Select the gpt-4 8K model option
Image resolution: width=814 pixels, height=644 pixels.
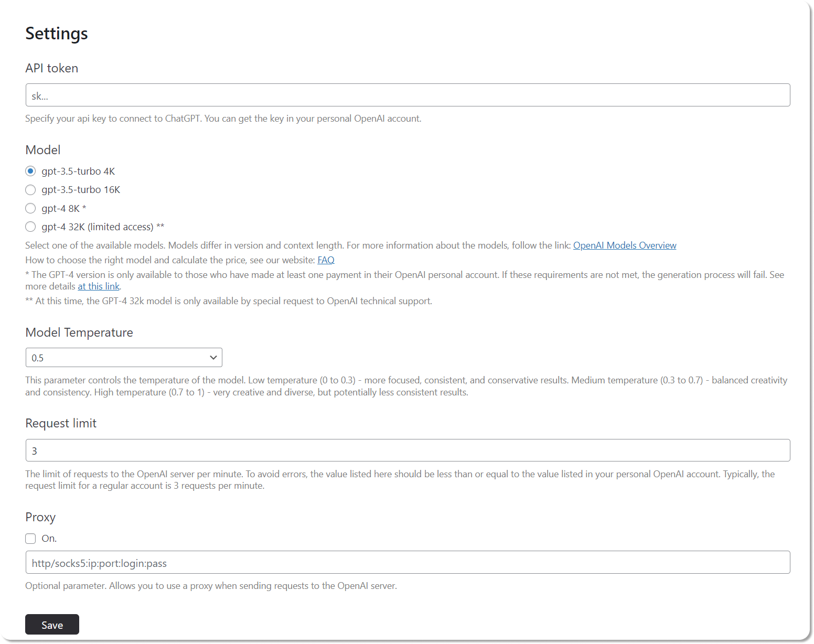click(30, 208)
